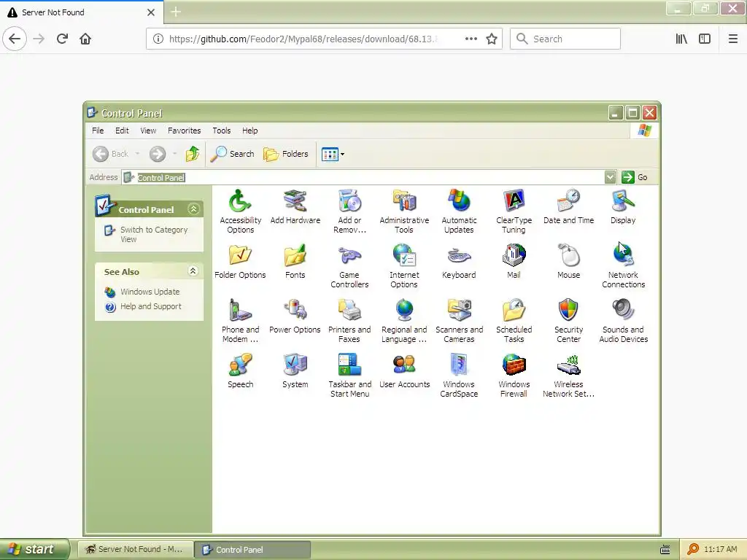Open the File menu in Control Panel
This screenshot has width=747, height=560.
point(98,131)
